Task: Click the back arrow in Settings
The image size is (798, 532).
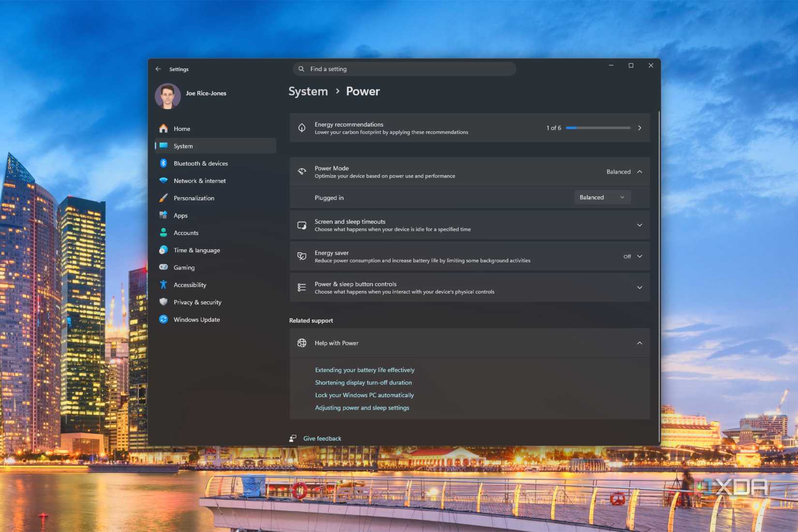Action: point(158,69)
